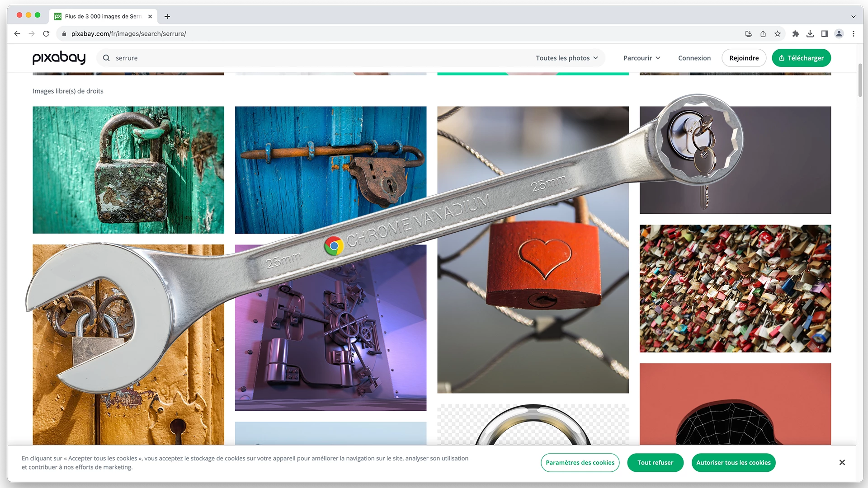Image resolution: width=868 pixels, height=488 pixels.
Task: Expand the Parcourir menu
Action: coord(642,58)
